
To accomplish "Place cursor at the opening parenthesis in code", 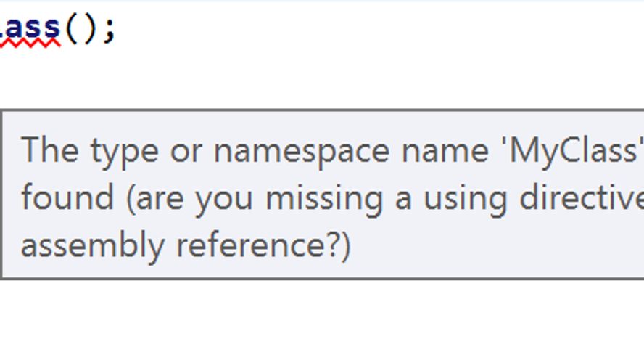I will [71, 29].
